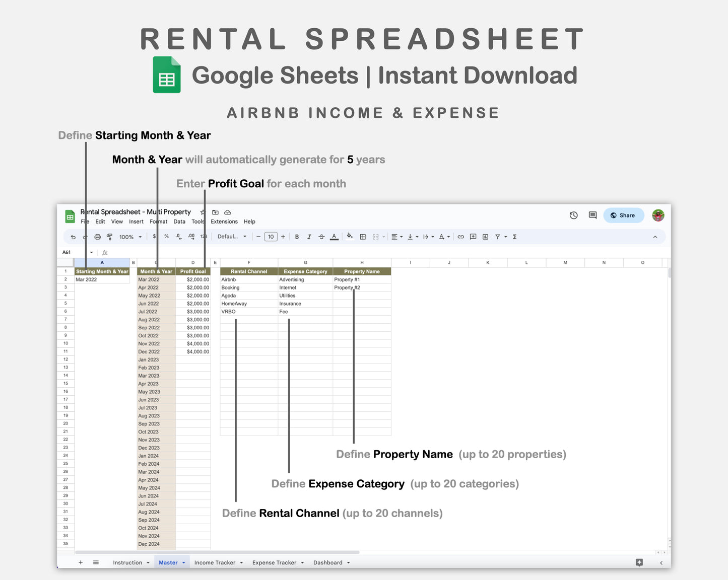
Task: Toggle italic formatting
Action: (x=309, y=236)
